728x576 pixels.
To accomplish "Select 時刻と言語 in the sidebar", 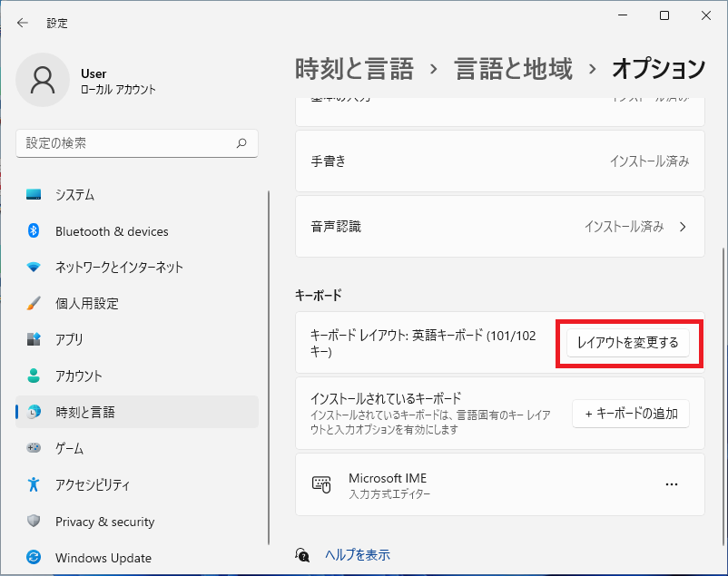I will [84, 412].
